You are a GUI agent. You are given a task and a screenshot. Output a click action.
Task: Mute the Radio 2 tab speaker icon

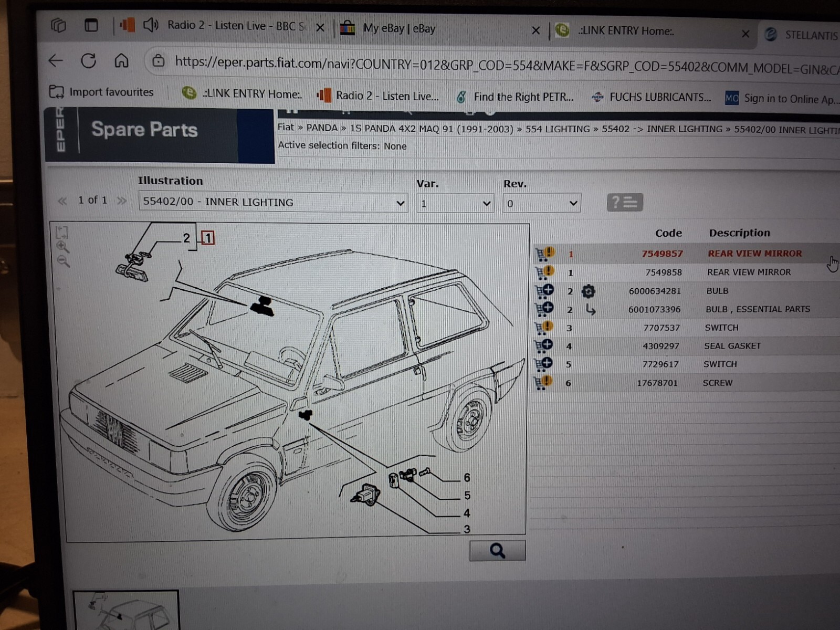point(151,25)
